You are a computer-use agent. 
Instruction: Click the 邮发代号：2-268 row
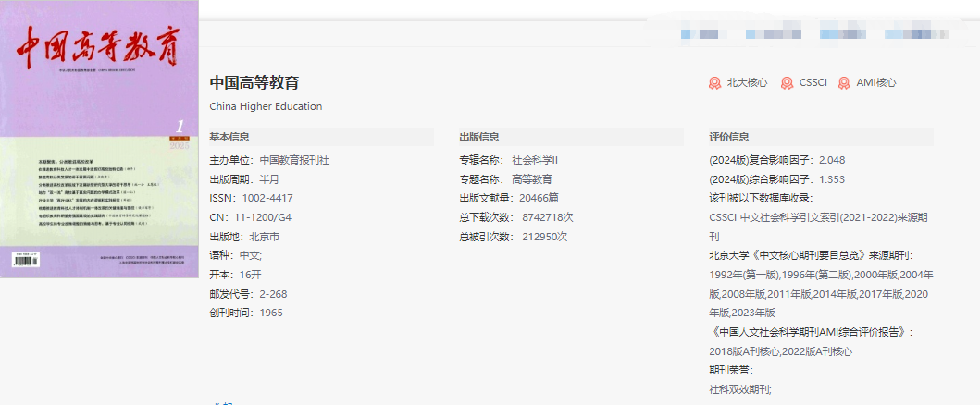[249, 294]
